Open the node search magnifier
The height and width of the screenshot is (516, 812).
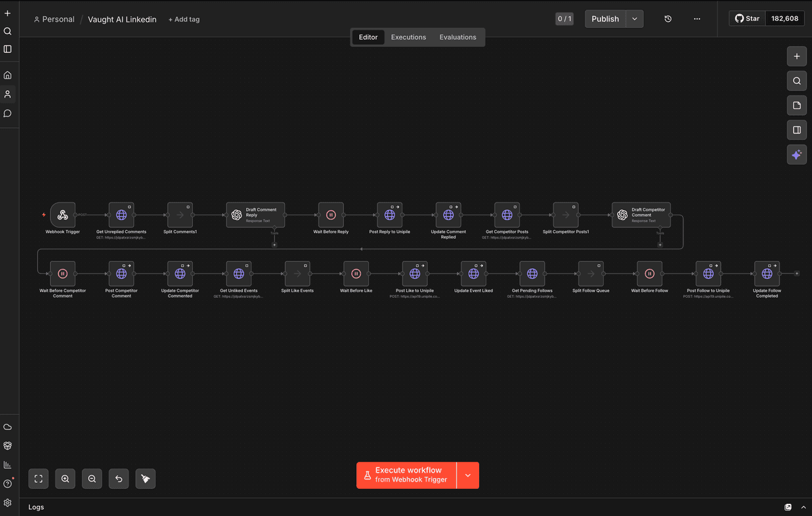point(796,81)
